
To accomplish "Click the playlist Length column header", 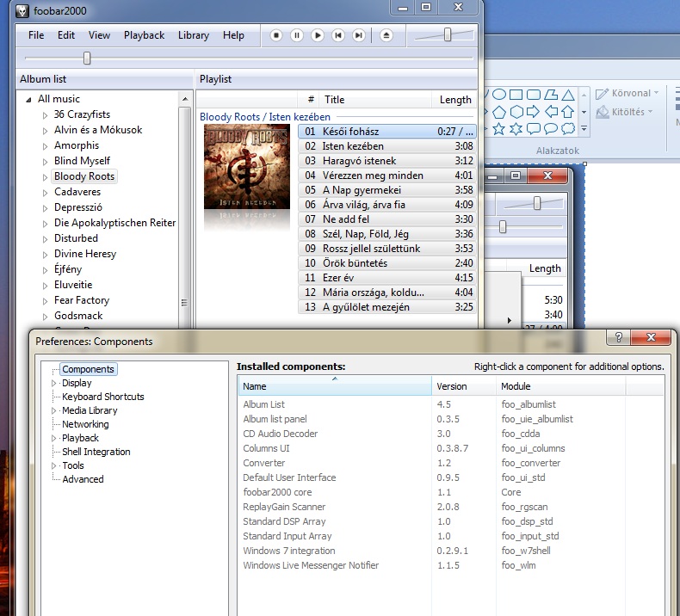I will coord(454,100).
